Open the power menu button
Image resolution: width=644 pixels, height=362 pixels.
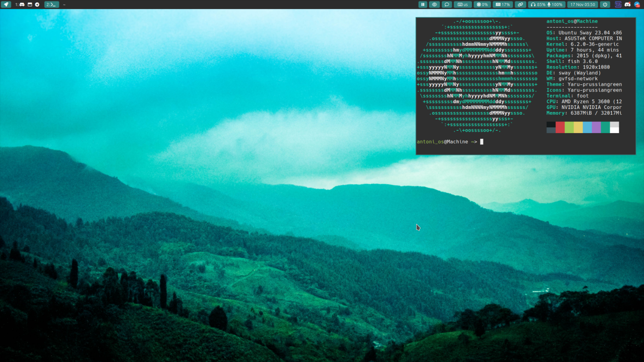click(x=605, y=5)
